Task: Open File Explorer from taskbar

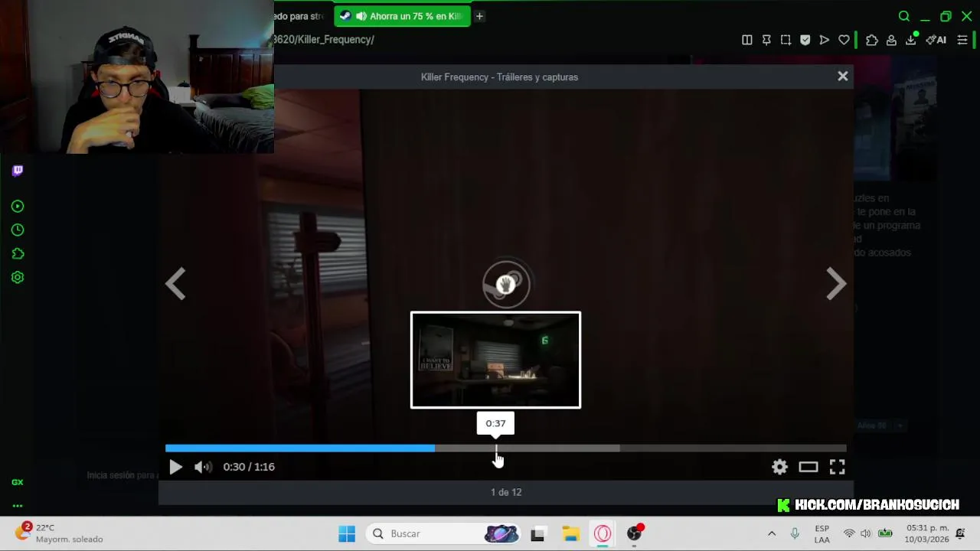Action: 570,533
